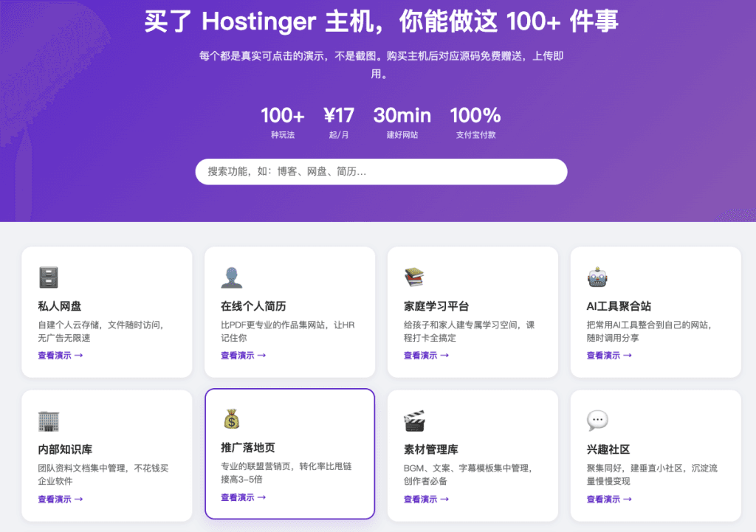Open 查看演示 link under 内部知识库
Image resolution: width=756 pixels, height=532 pixels.
coord(61,500)
